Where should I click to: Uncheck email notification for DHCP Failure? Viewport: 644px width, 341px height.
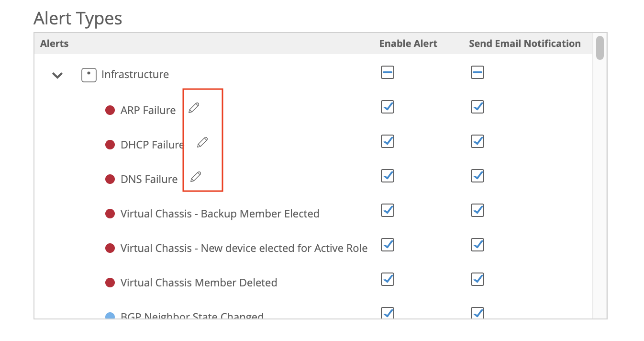(x=477, y=141)
